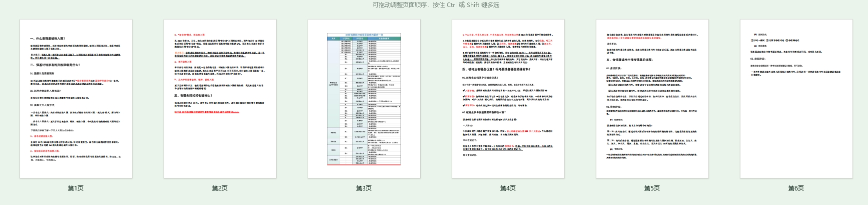Select the page 4 thumbnail
The height and width of the screenshot is (205, 868).
[508, 99]
